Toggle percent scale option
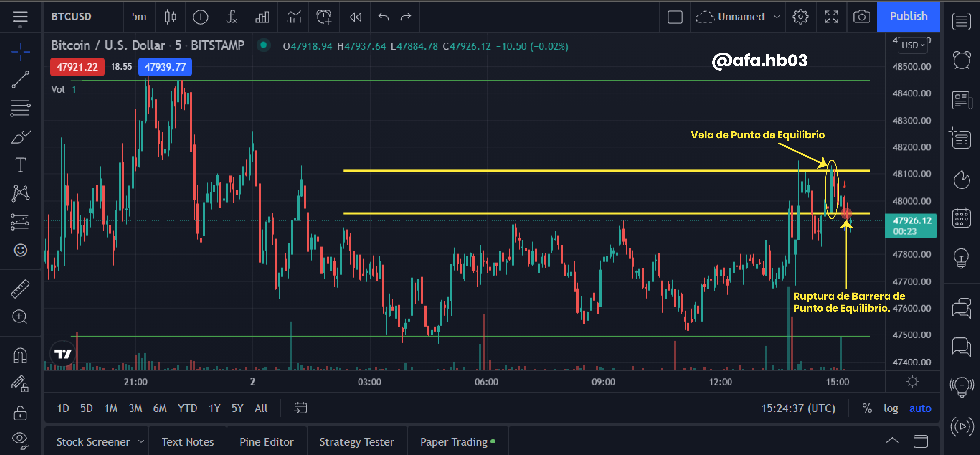This screenshot has height=455, width=980. click(867, 408)
